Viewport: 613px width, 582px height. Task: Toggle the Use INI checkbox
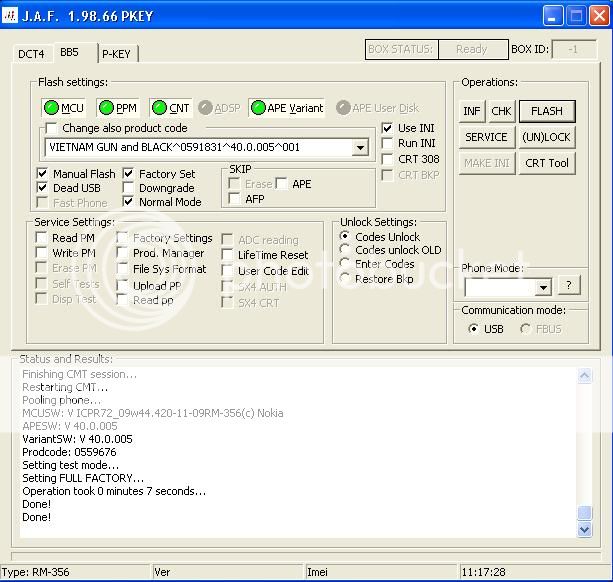(x=388, y=128)
